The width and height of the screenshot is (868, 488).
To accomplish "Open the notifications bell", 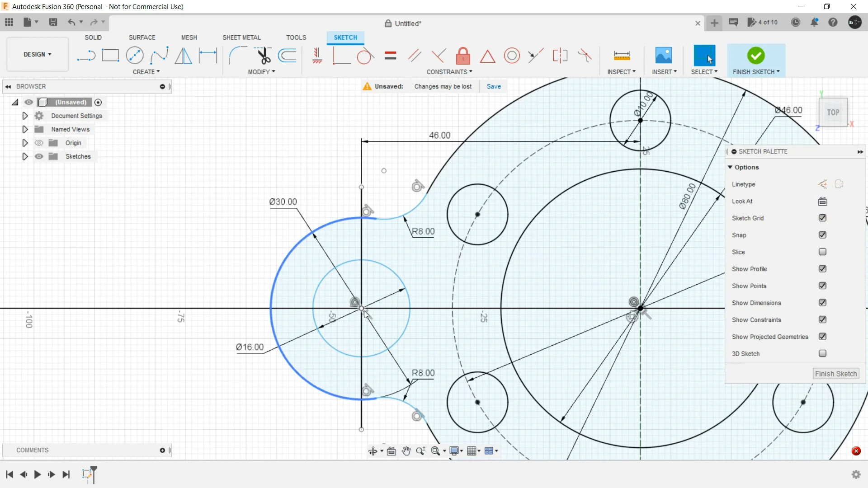I will tap(814, 22).
